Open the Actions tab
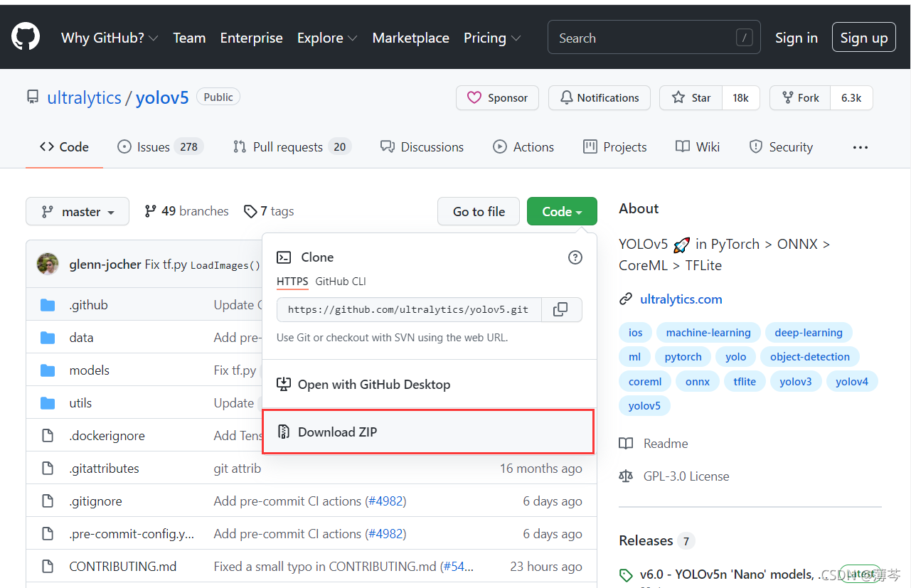911x588 pixels. (x=523, y=147)
